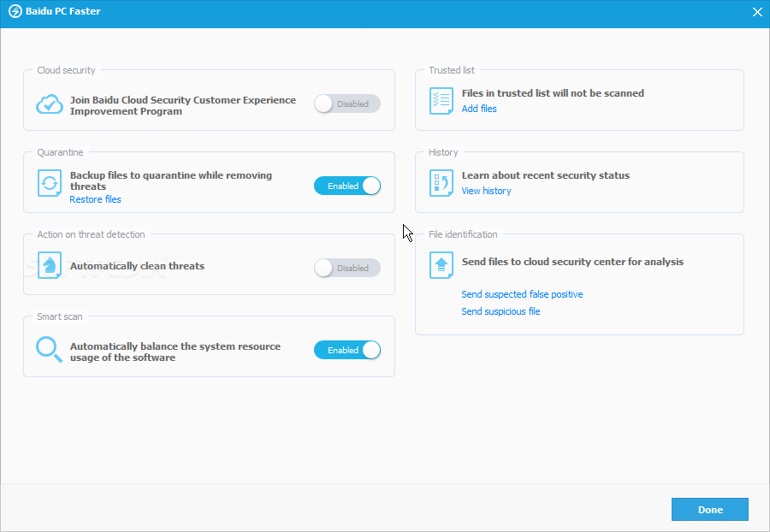Screen dimensions: 770x532
Task: Click the Send suspicious file link
Action: click(500, 311)
